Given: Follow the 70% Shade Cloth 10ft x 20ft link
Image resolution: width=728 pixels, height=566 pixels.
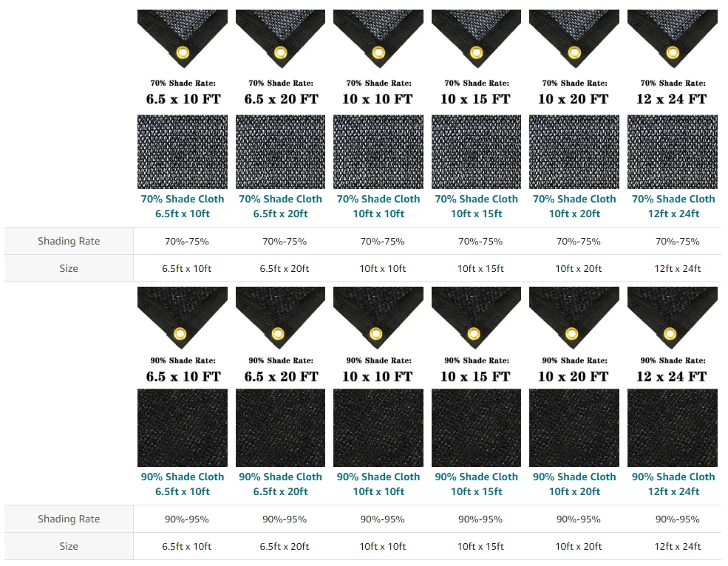Looking at the screenshot, I should coord(574,206).
